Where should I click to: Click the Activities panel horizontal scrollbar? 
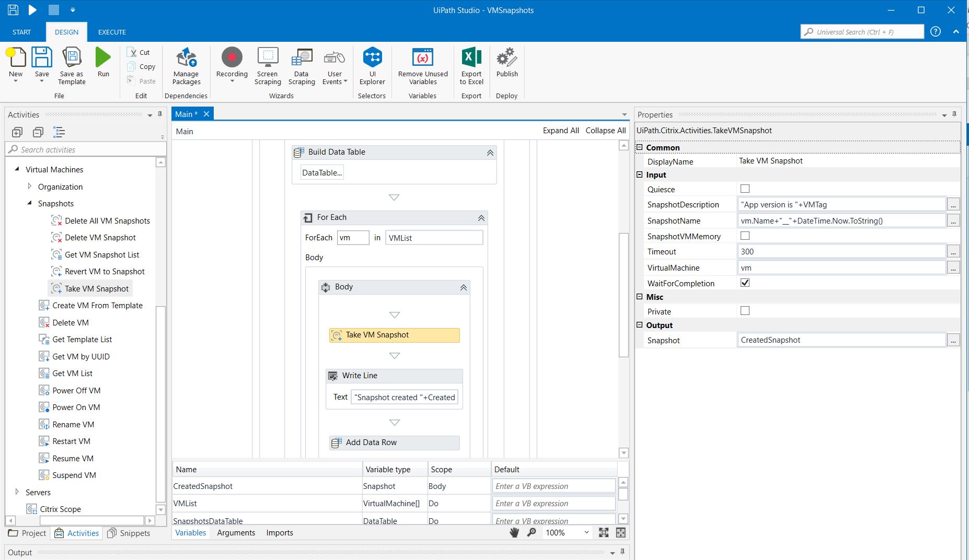tap(91, 520)
